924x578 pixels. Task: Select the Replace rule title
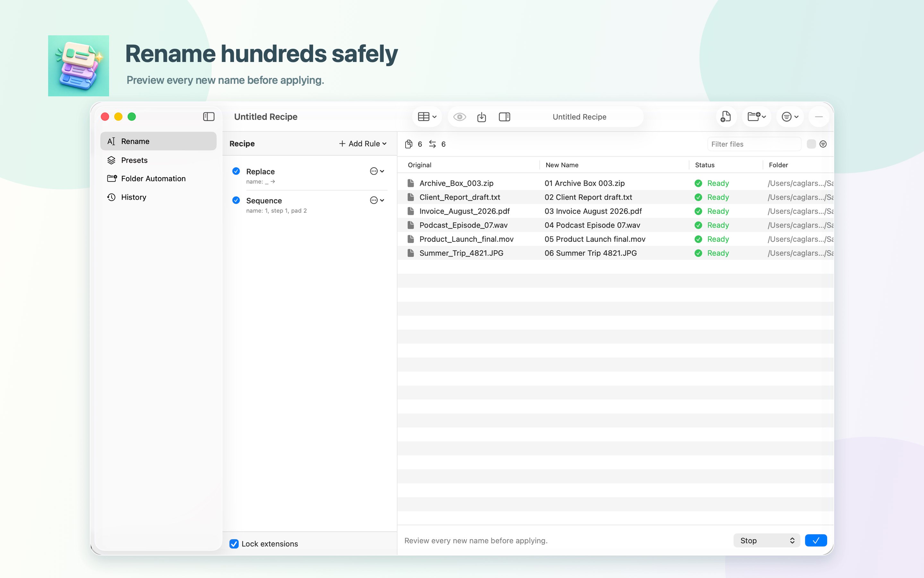261,172
